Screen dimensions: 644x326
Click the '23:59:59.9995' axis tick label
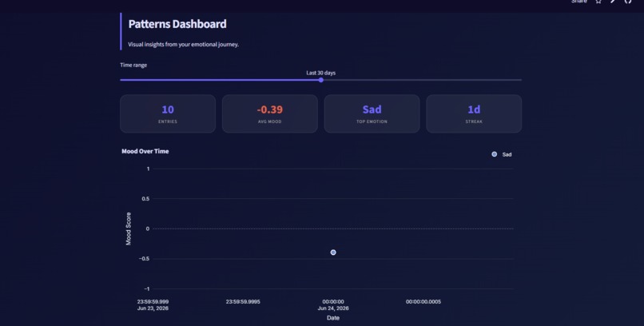click(243, 302)
